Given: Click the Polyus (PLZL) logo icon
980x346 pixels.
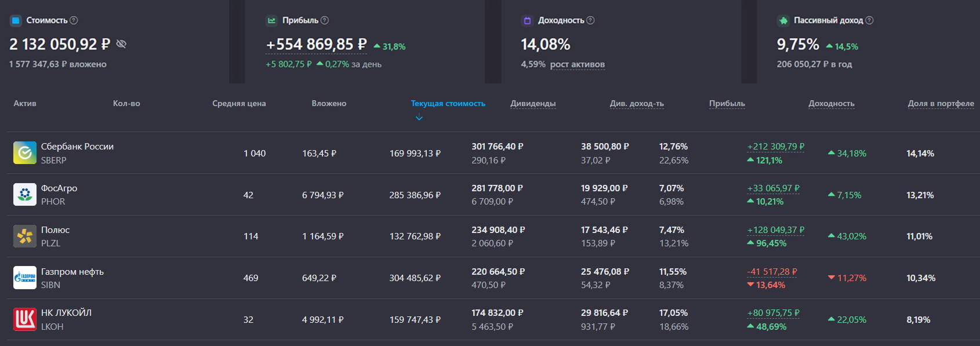Looking at the screenshot, I should 25,236.
